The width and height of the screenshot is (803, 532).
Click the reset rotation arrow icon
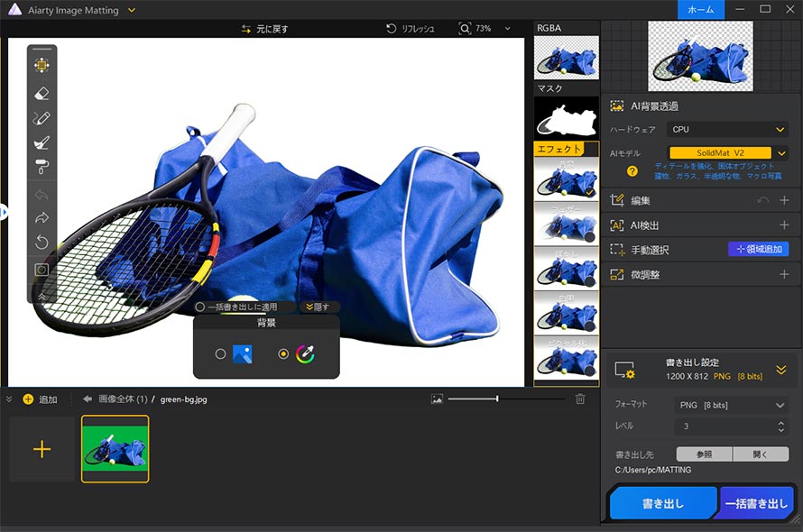[x=42, y=242]
